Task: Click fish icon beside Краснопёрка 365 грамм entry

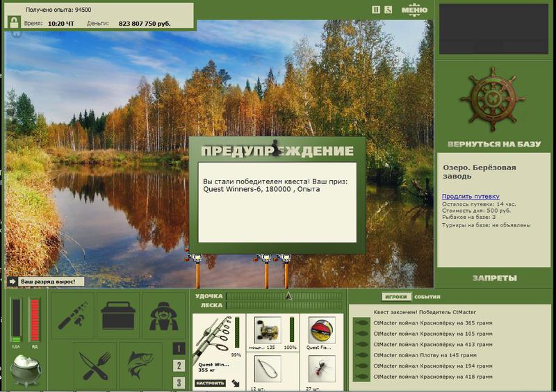Action: [361, 323]
